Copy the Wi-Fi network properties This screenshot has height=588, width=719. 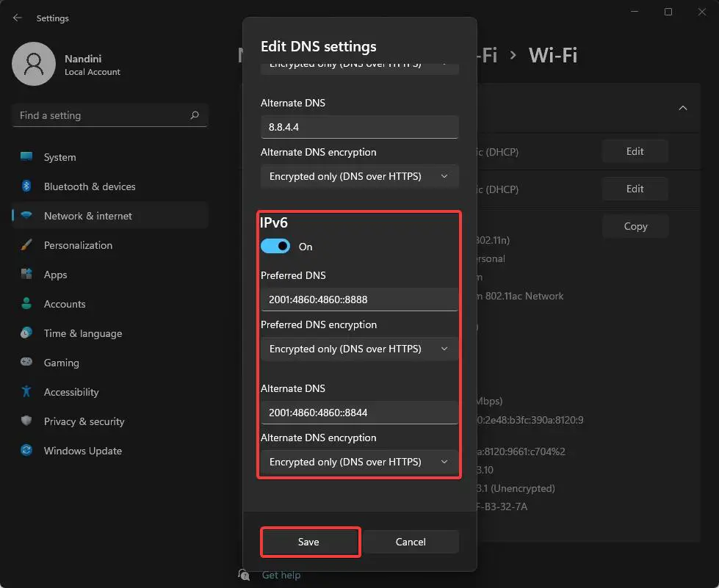635,226
